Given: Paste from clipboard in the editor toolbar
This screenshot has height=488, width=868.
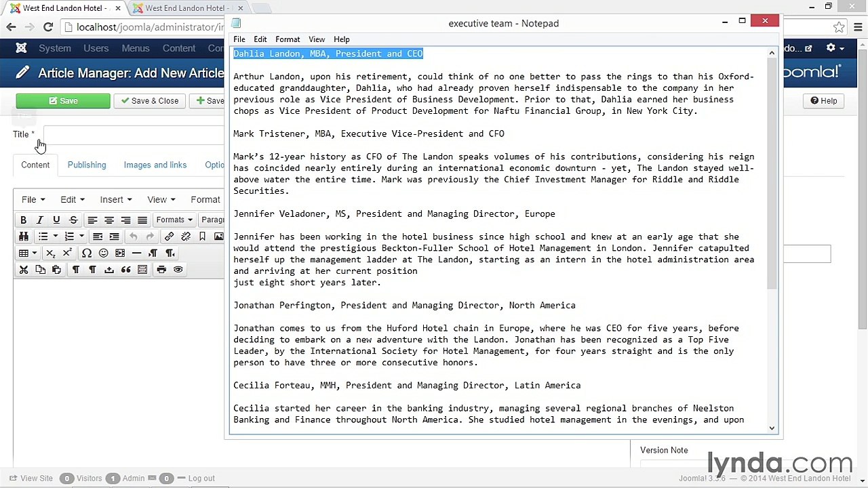Looking at the screenshot, I should 56,270.
